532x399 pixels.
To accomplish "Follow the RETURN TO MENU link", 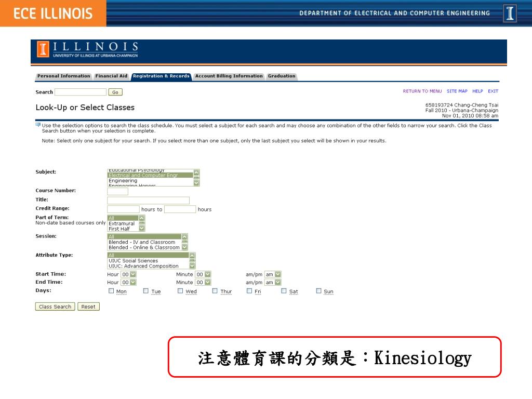I will [x=422, y=91].
